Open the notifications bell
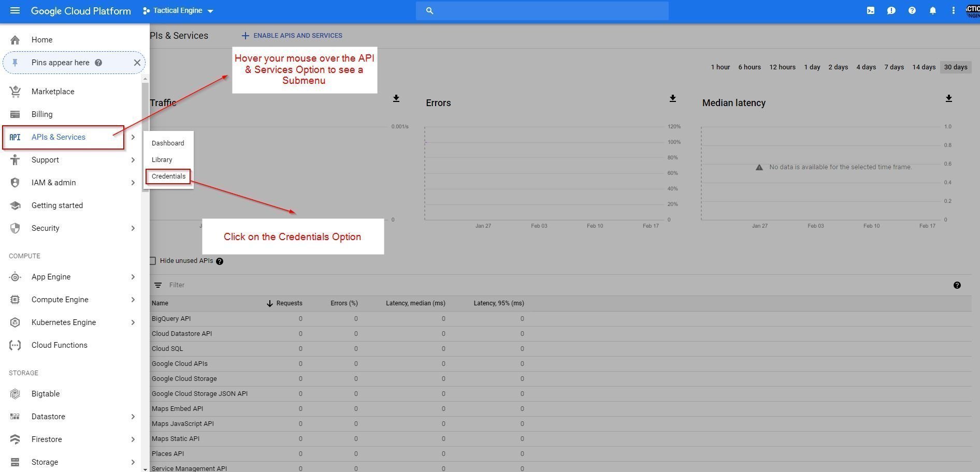 pos(933,10)
